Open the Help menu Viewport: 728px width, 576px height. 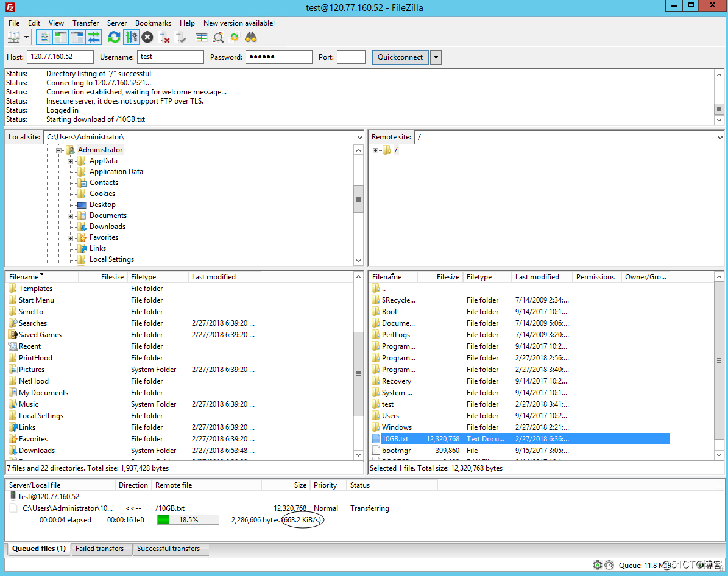(187, 23)
